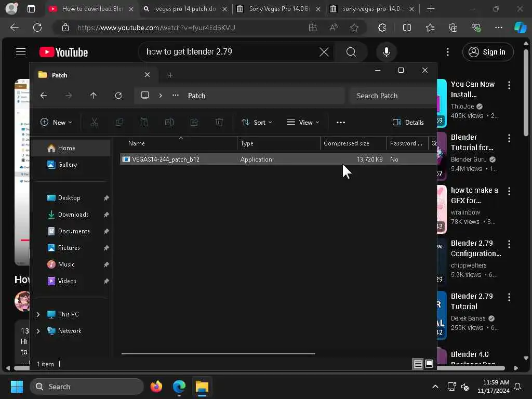Toggle Edge split screen icon

pos(407,28)
